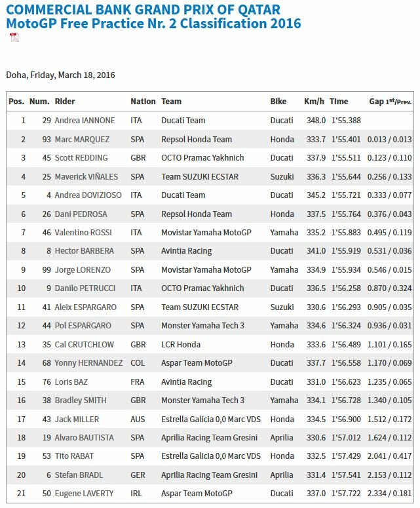Click the Km/h column header
420x508 pixels.
pos(314,102)
